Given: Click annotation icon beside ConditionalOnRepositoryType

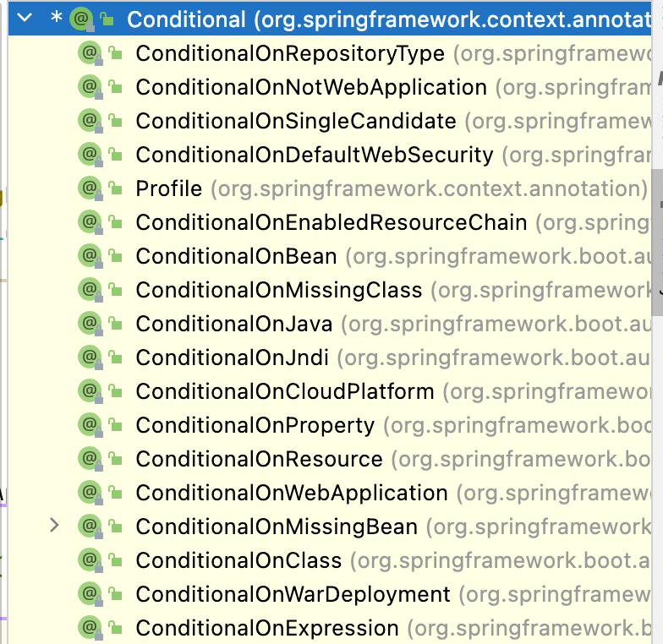Looking at the screenshot, I should 88,53.
